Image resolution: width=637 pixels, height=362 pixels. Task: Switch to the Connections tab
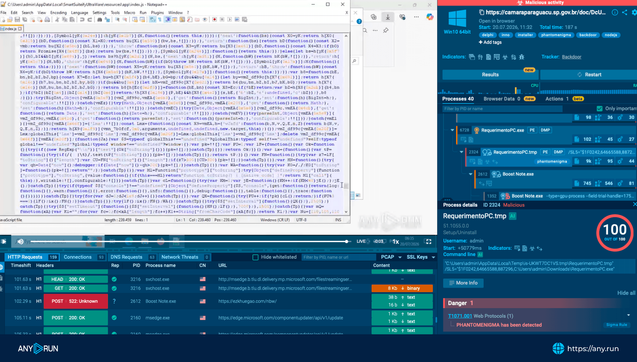(x=84, y=257)
